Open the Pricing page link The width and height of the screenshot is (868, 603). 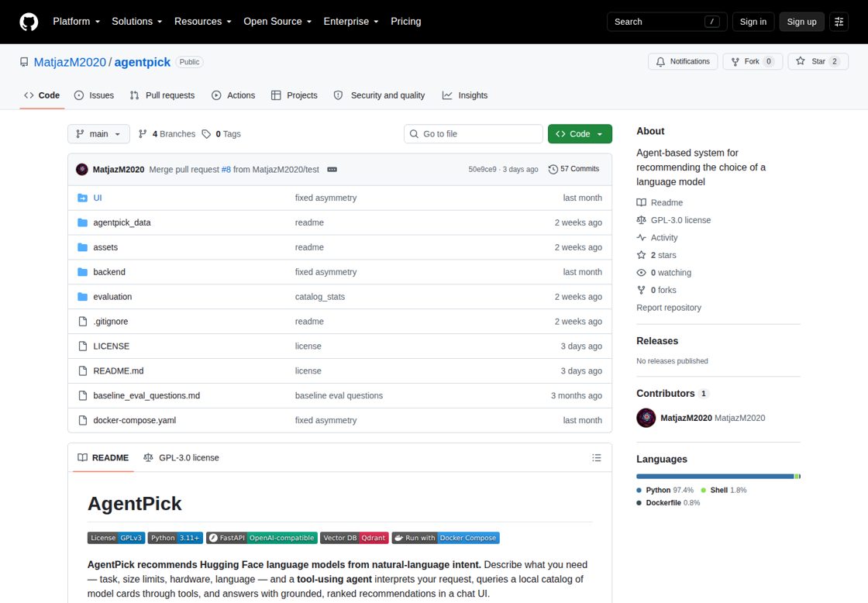pos(406,22)
